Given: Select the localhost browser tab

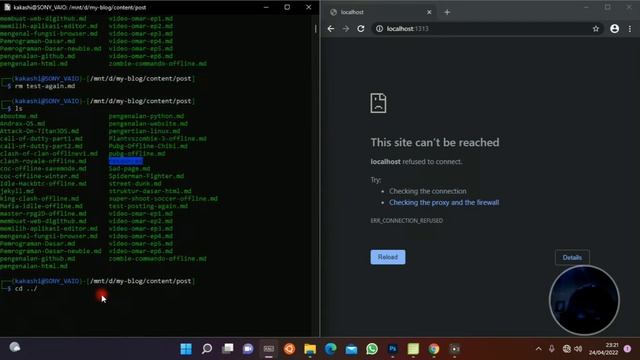Looking at the screenshot, I should point(380,12).
